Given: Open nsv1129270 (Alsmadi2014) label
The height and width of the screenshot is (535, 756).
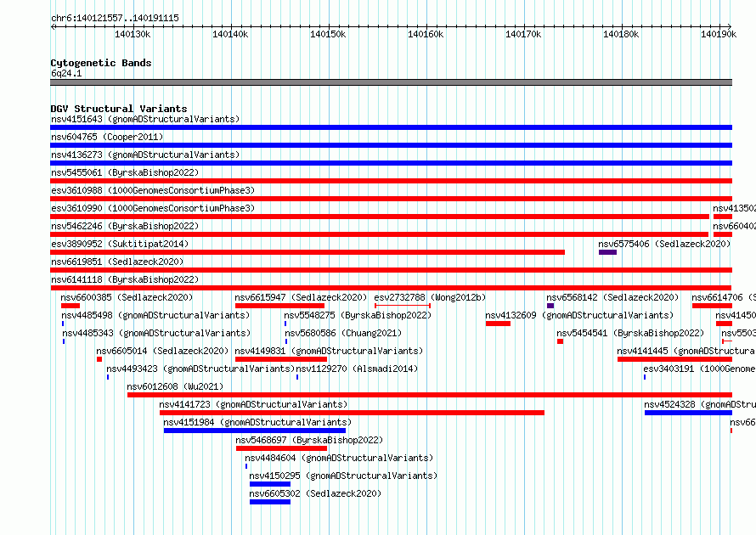Looking at the screenshot, I should click(x=357, y=369).
